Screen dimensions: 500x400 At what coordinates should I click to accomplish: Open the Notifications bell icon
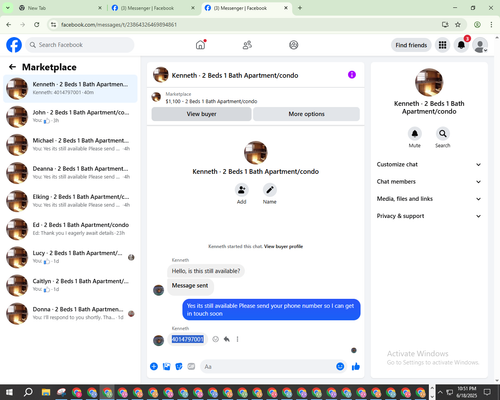click(461, 45)
